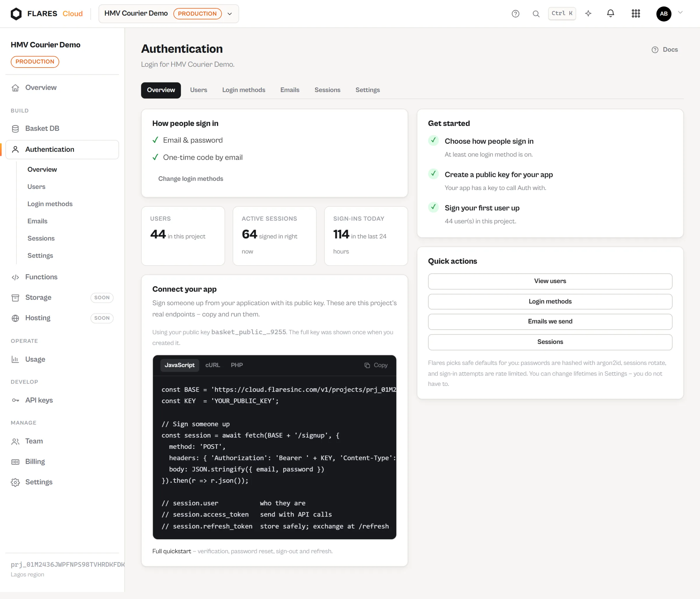Click the Users stat card showing 44
The width and height of the screenshot is (700, 599).
pyautogui.click(x=183, y=236)
